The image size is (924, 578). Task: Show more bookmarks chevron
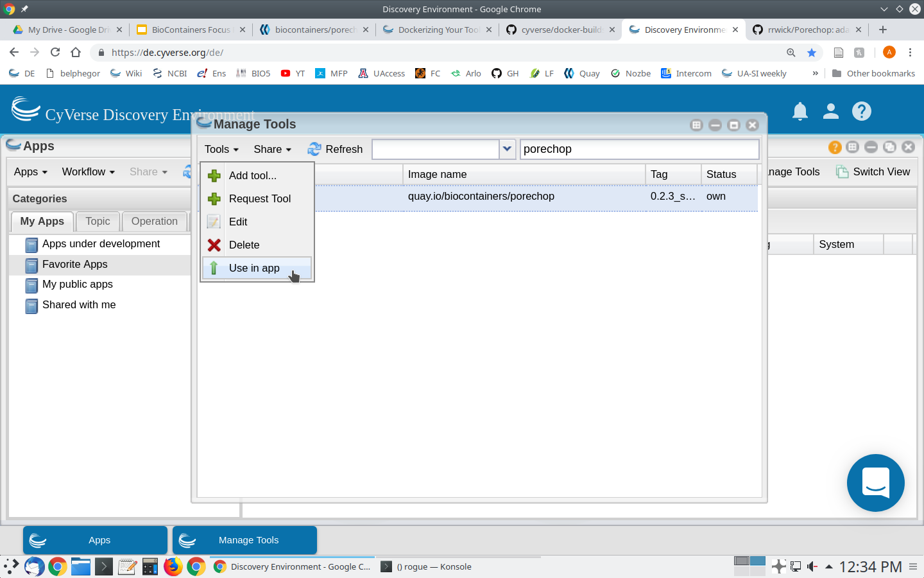point(816,73)
